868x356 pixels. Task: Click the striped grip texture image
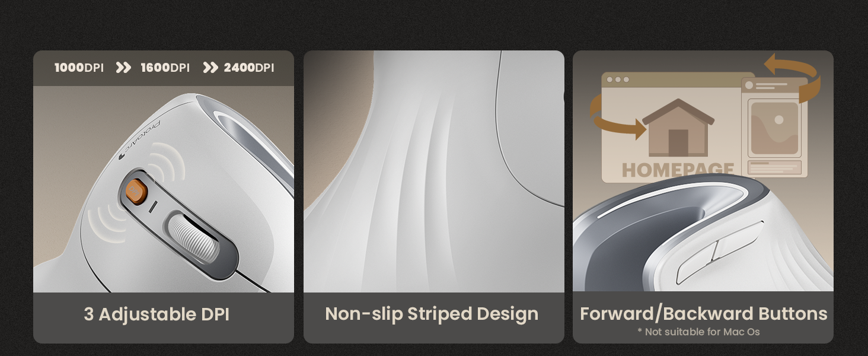[434, 171]
